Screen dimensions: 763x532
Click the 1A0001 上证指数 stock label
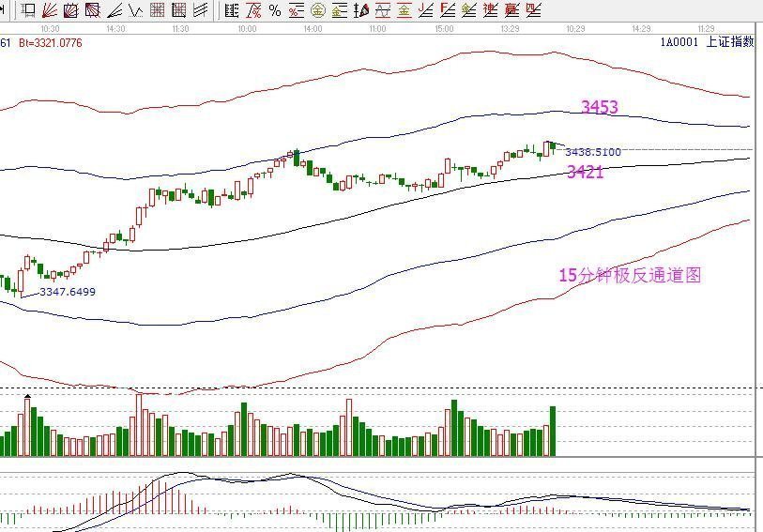pos(707,42)
